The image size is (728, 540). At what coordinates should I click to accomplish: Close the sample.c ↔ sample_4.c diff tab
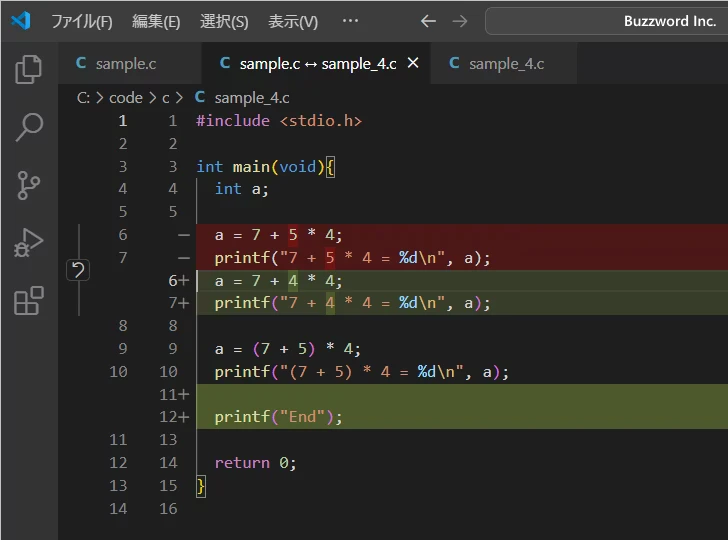(x=412, y=64)
